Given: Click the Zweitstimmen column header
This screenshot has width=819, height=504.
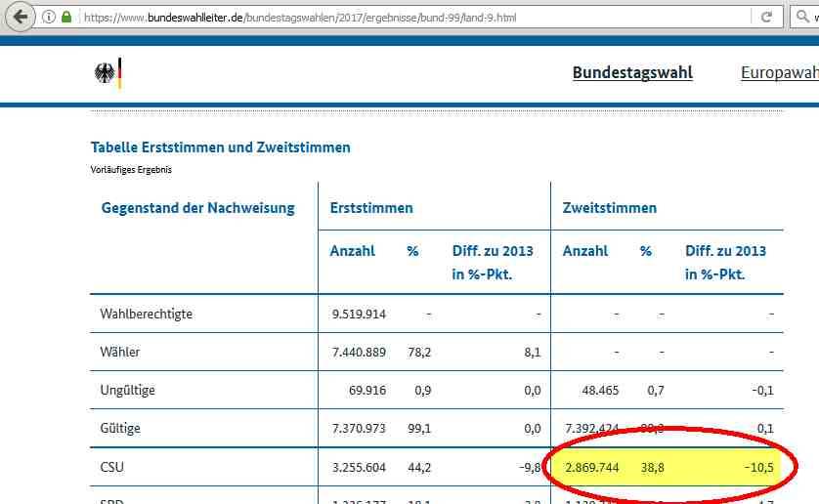Looking at the screenshot, I should click(609, 208).
